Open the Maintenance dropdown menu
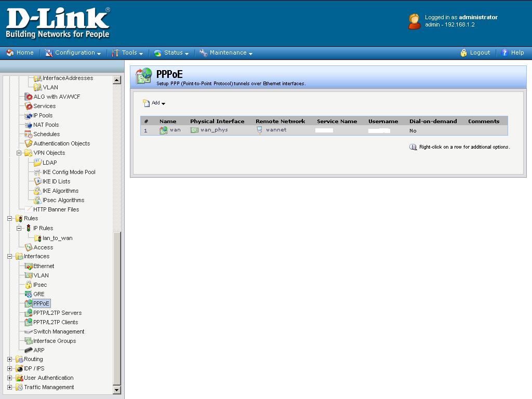Image resolution: width=532 pixels, height=399 pixels. tap(231, 52)
